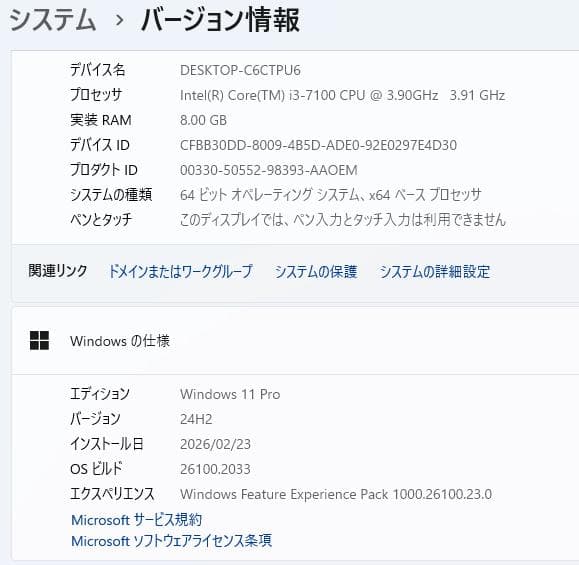Select product ID 00330-50552-98393-AAOEM
Screen dimensions: 579x565
[x=269, y=170]
